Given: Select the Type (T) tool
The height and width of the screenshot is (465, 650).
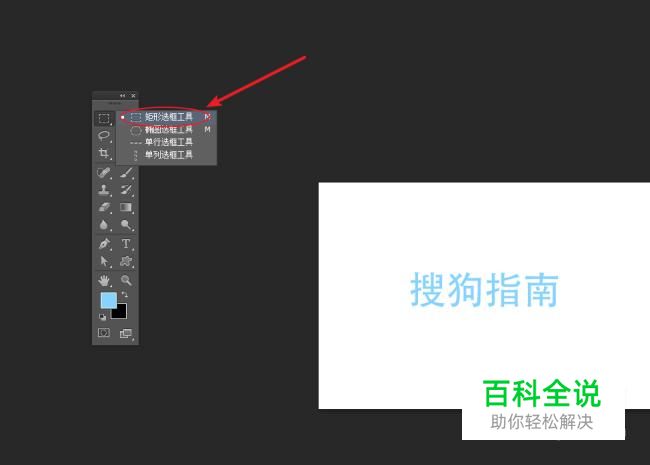Looking at the screenshot, I should point(126,243).
